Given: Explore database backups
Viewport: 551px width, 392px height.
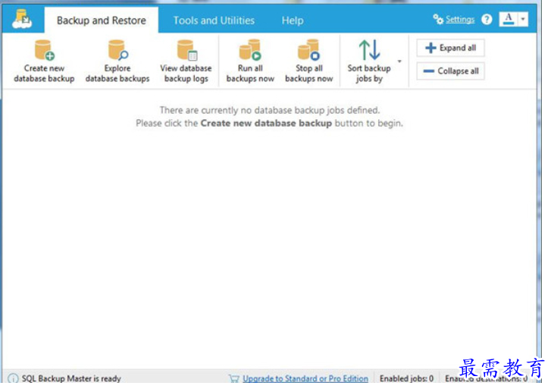Looking at the screenshot, I should [x=117, y=61].
